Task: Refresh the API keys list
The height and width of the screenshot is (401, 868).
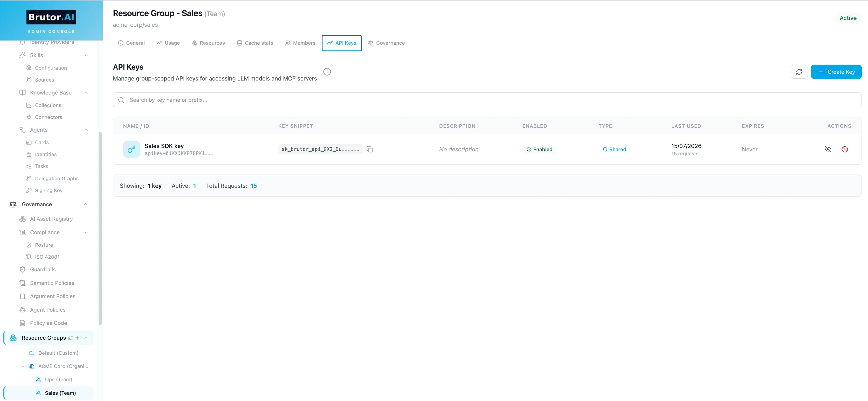Action: point(799,72)
